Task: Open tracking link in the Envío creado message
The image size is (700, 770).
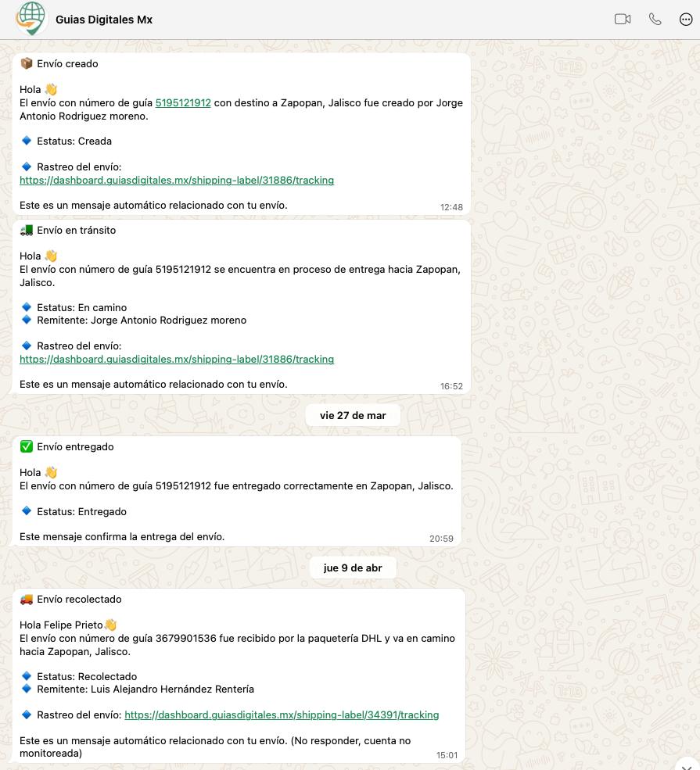Action: click(177, 181)
